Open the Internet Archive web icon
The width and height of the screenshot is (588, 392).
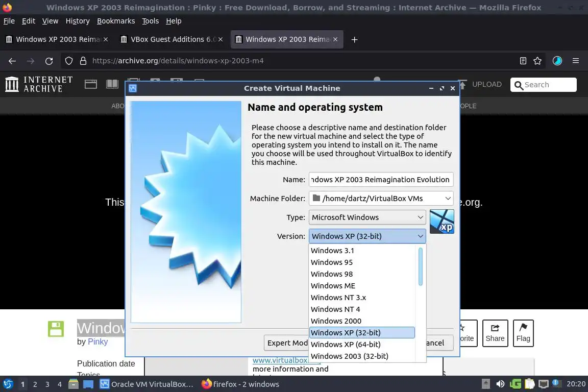[90, 84]
